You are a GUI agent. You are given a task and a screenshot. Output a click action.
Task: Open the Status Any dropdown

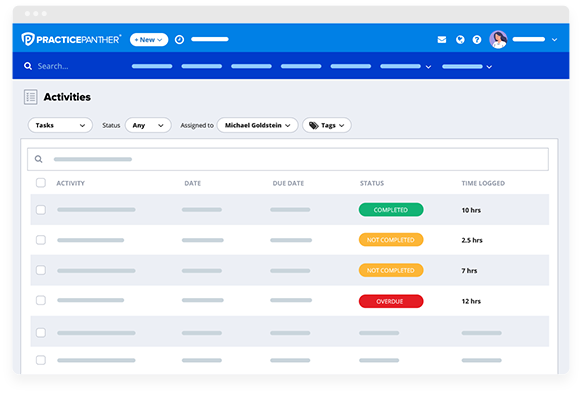click(148, 125)
